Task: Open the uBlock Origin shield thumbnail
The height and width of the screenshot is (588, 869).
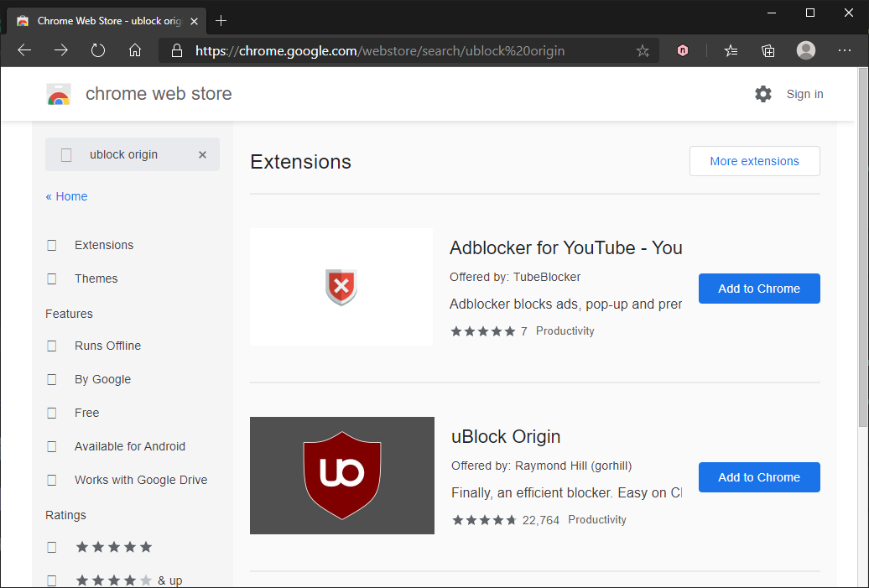Action: coord(342,476)
